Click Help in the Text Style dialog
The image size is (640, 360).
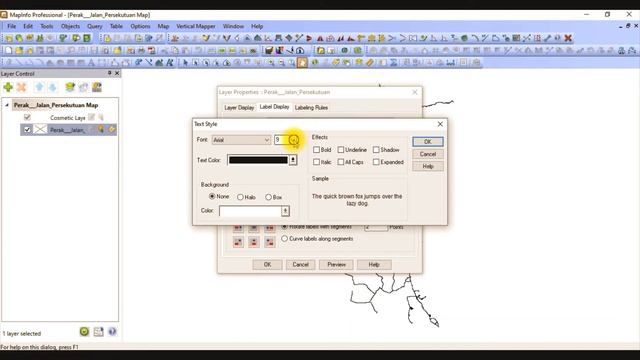pyautogui.click(x=428, y=166)
